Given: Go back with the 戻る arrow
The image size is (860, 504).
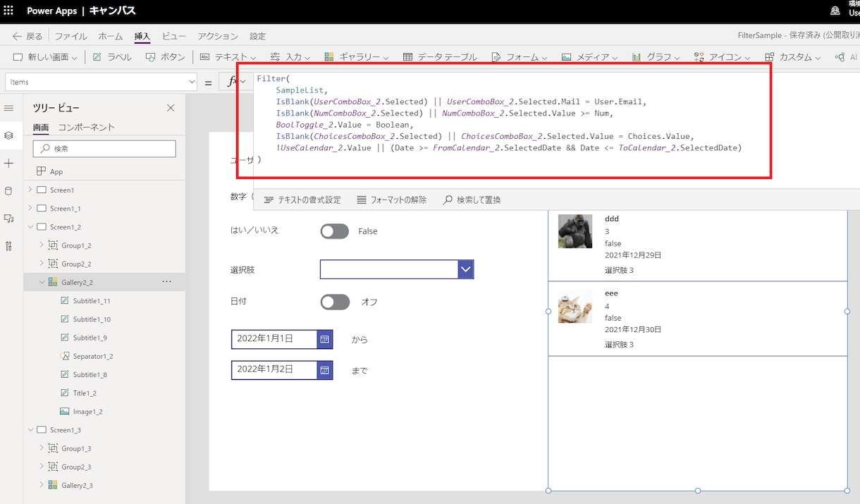Looking at the screenshot, I should pyautogui.click(x=27, y=36).
